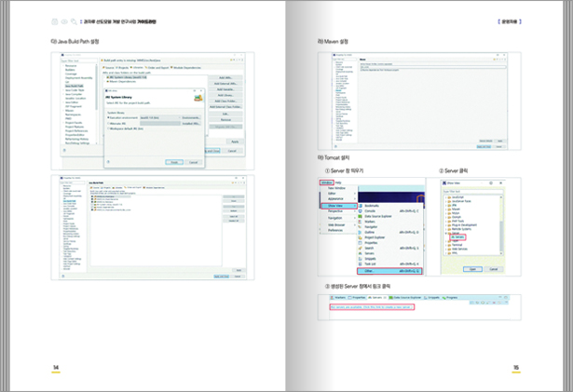Click Add Library... button
This screenshot has width=573, height=392.
click(225, 95)
